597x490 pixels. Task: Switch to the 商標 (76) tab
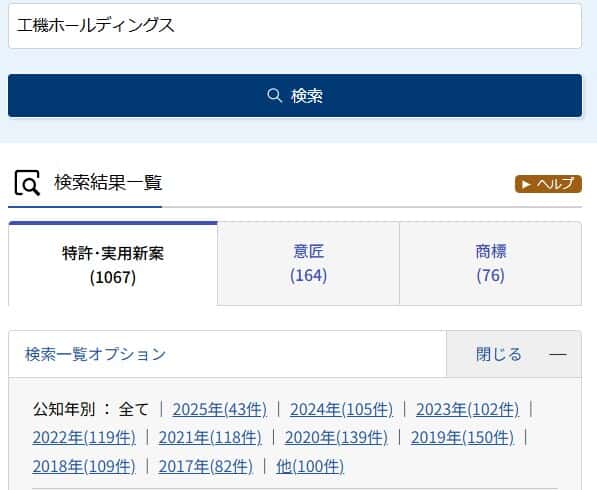tap(490, 263)
